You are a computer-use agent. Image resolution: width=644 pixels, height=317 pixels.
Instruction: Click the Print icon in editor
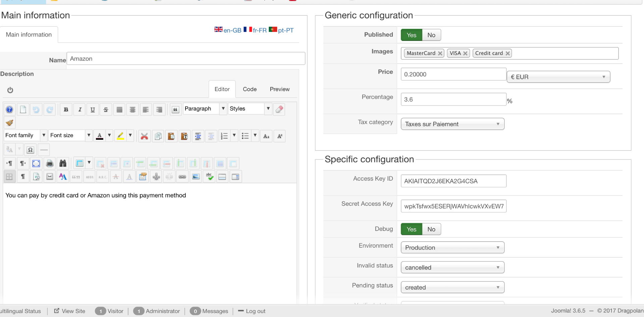pyautogui.click(x=50, y=164)
